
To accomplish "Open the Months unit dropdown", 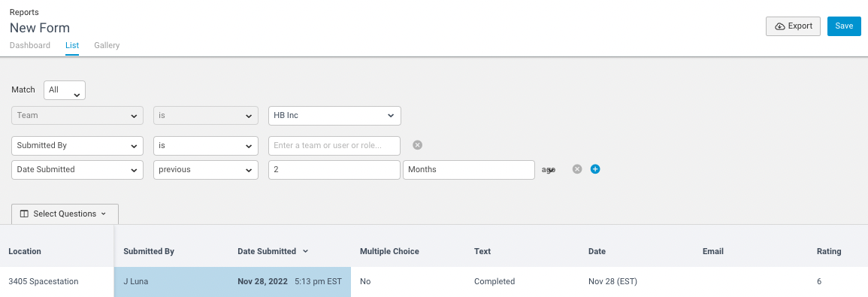I will click(x=469, y=170).
